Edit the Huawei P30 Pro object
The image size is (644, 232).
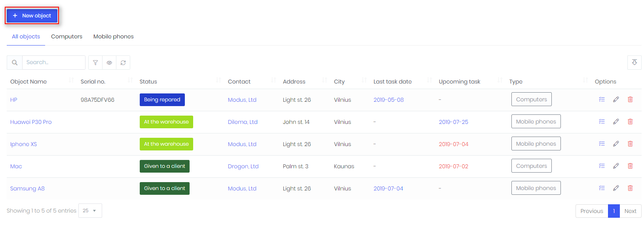(616, 122)
